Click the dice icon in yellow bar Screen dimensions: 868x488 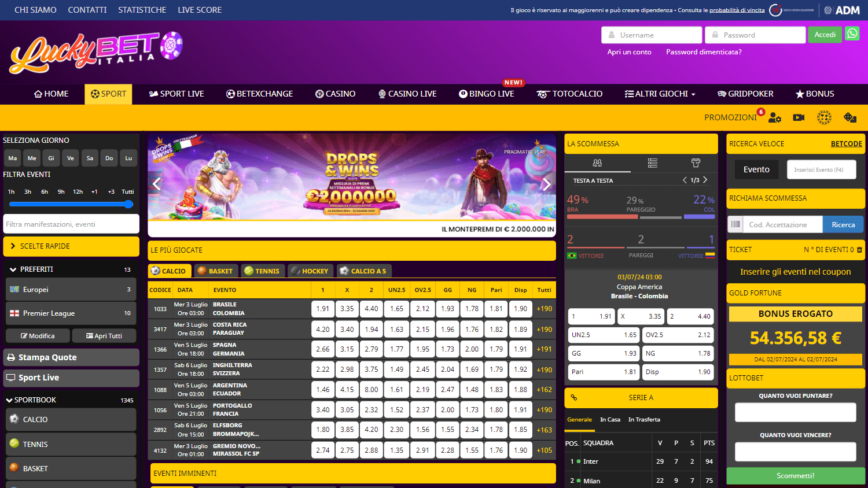point(850,117)
